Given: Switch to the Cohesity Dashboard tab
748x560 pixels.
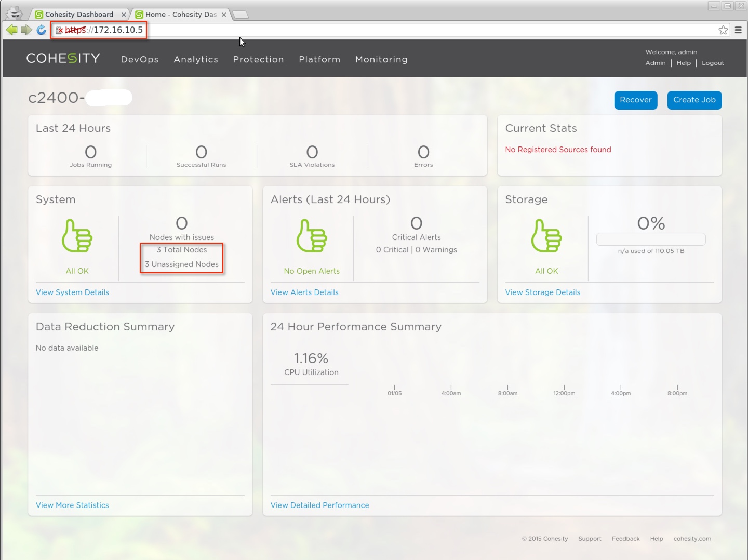Looking at the screenshot, I should pos(79,14).
